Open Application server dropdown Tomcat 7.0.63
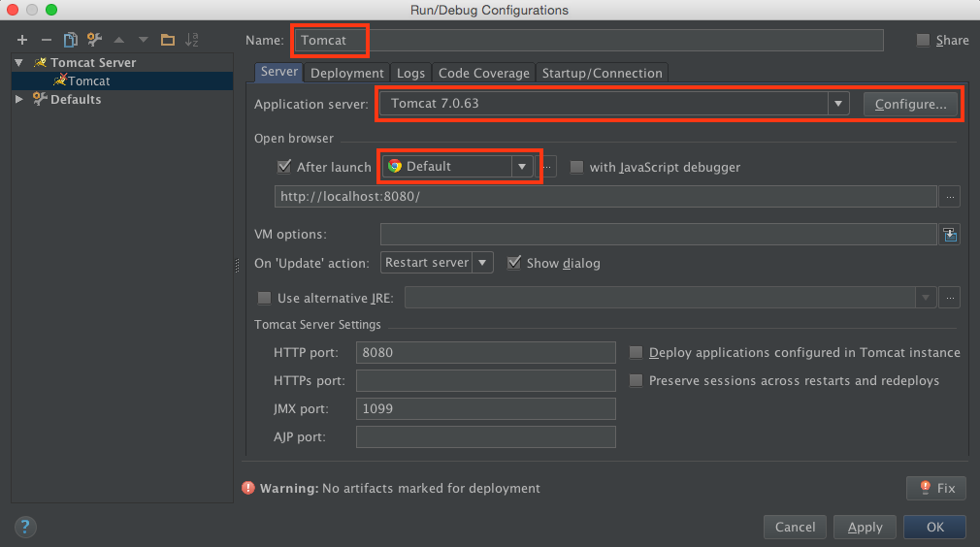The width and height of the screenshot is (980, 547). pyautogui.click(x=614, y=104)
